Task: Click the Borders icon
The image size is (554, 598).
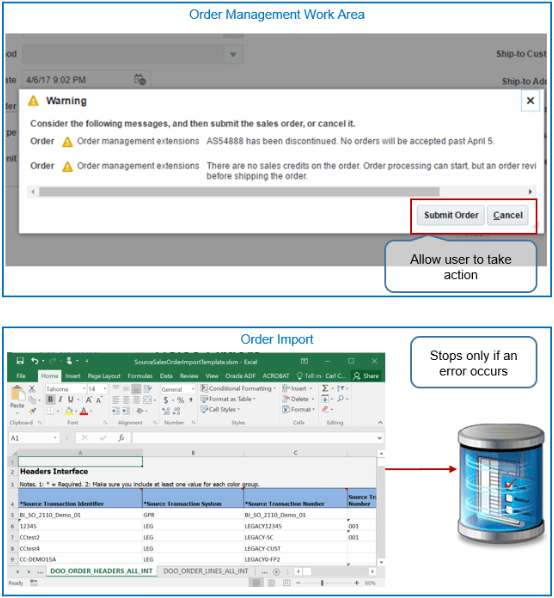Action: (50, 411)
